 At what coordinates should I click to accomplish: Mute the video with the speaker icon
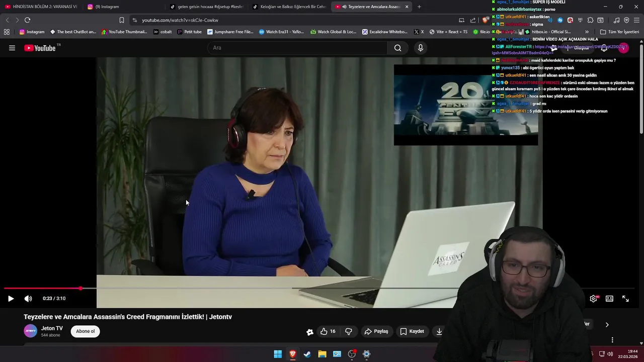(28, 299)
